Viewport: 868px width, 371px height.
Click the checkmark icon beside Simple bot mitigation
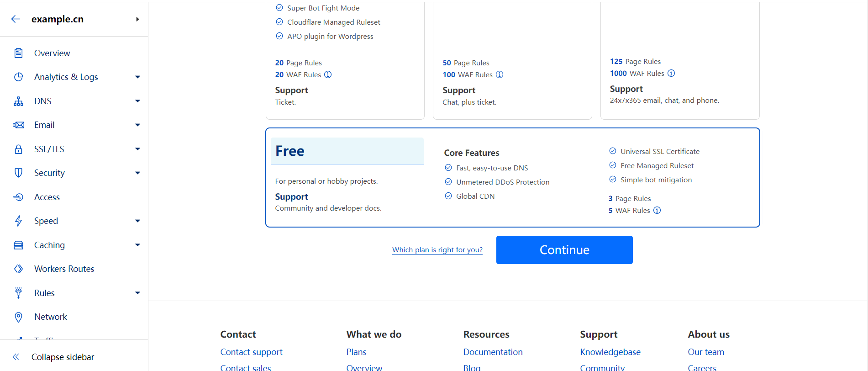pos(613,180)
